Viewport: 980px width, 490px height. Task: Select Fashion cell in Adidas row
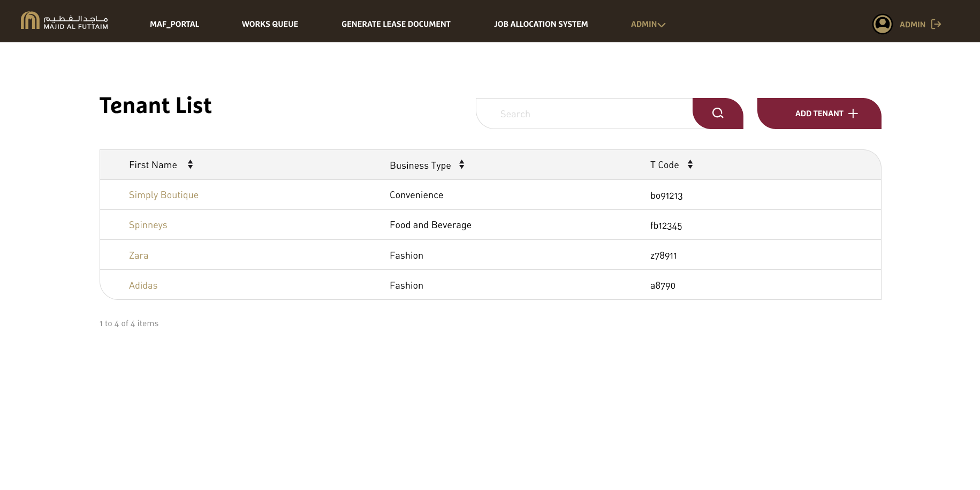coord(406,285)
